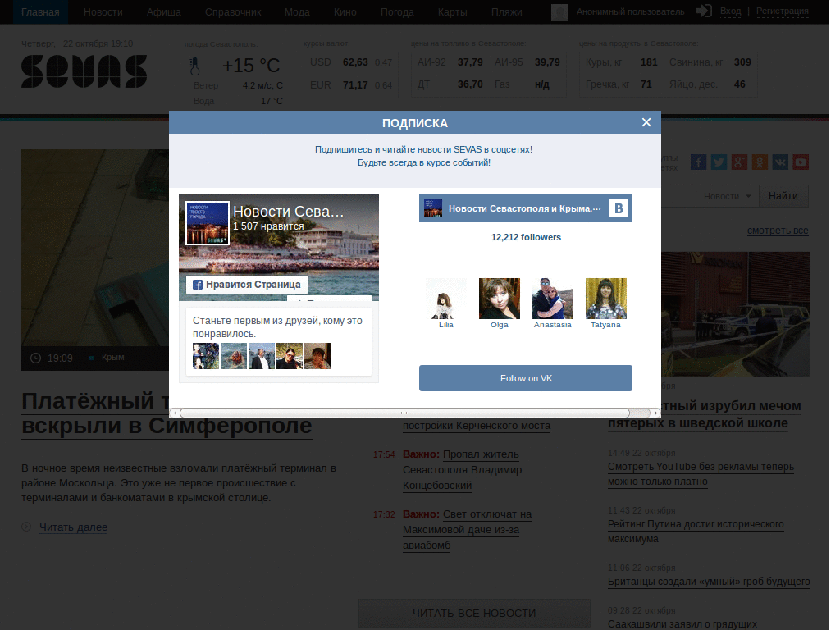Click the Facebook icon in social links
This screenshot has width=840, height=630.
pyautogui.click(x=698, y=162)
